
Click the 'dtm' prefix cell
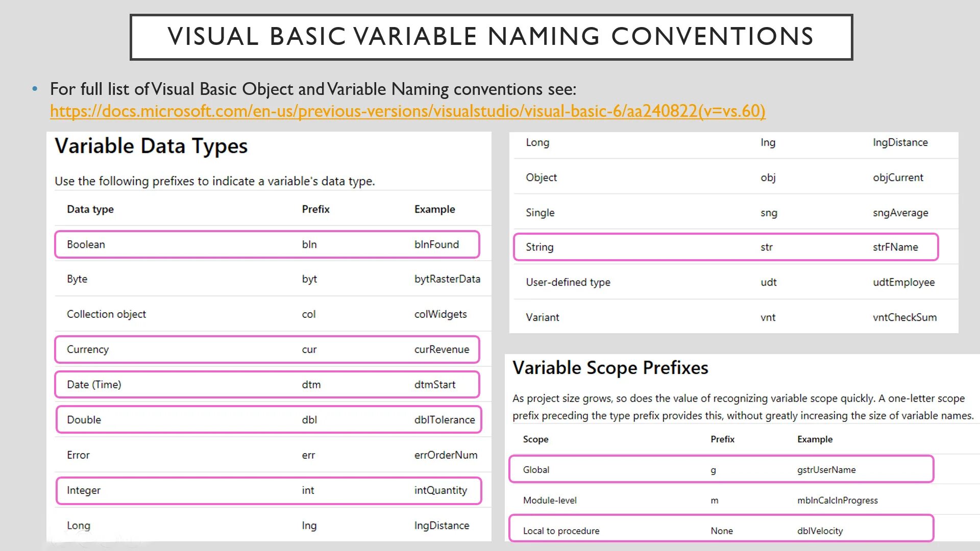point(311,385)
